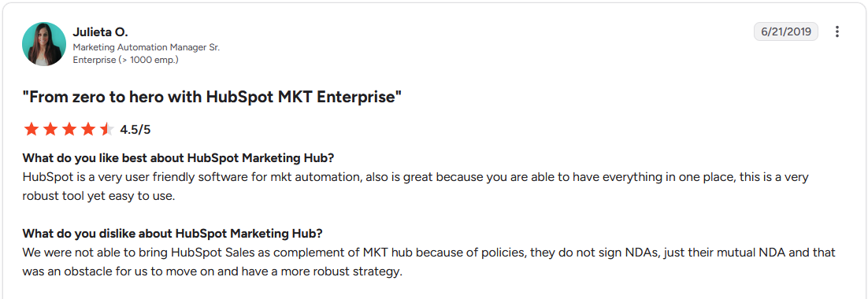Click the Marketing Automation Manager Sr. job title

coord(147,47)
